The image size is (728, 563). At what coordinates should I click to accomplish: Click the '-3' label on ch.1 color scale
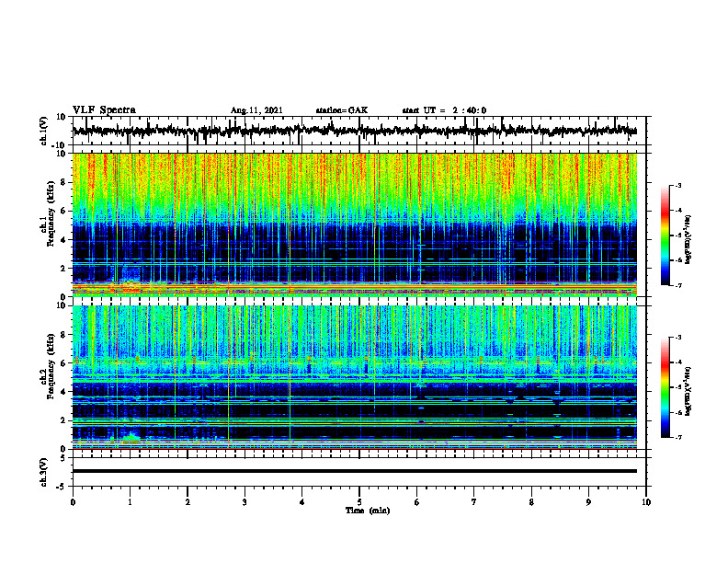point(677,185)
